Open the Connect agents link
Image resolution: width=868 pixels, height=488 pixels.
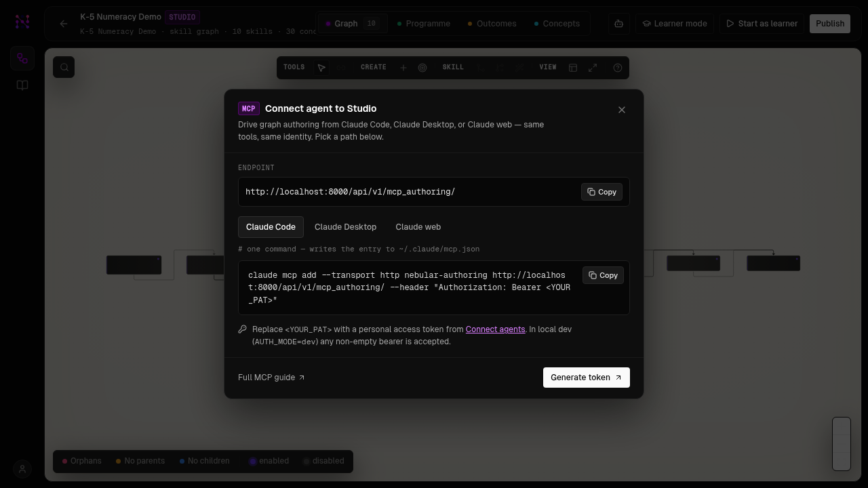[x=495, y=329]
